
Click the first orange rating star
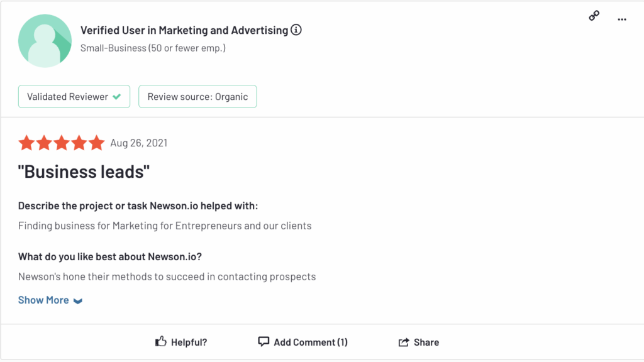click(26, 143)
